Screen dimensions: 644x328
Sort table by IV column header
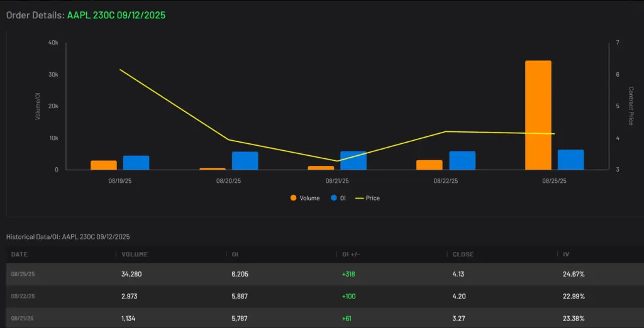pyautogui.click(x=566, y=254)
